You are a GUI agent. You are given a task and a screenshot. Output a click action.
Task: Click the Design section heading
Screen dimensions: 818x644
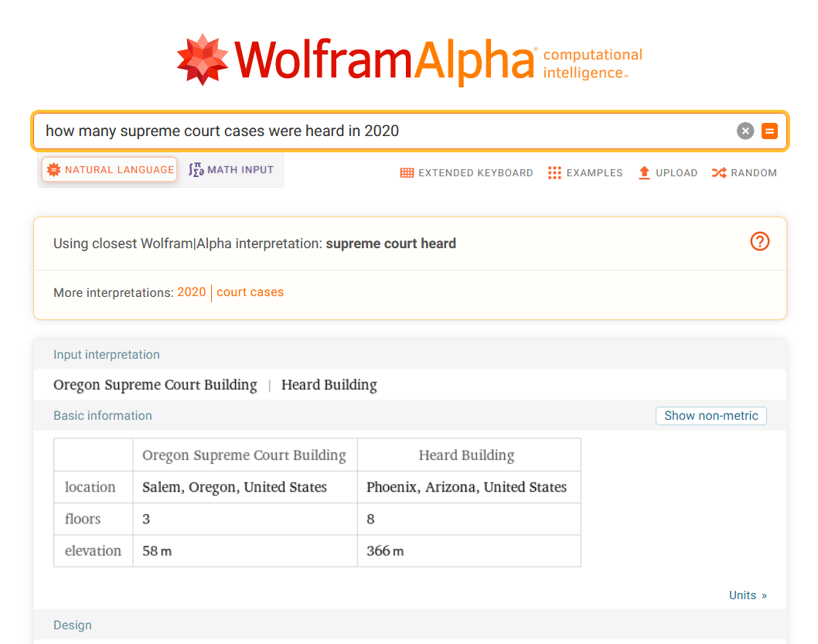pyautogui.click(x=73, y=625)
